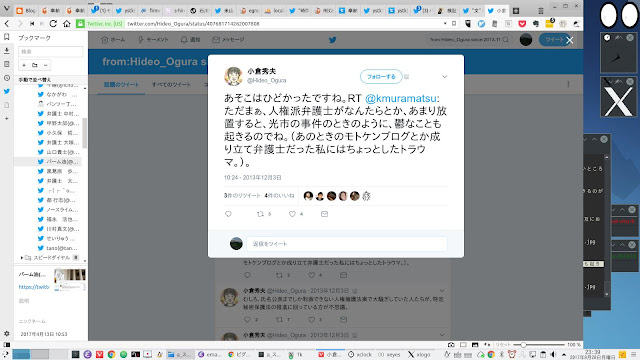640x360 pixels.
Task: Click the bookmark thumbnail preview
Action: (x=70, y=280)
